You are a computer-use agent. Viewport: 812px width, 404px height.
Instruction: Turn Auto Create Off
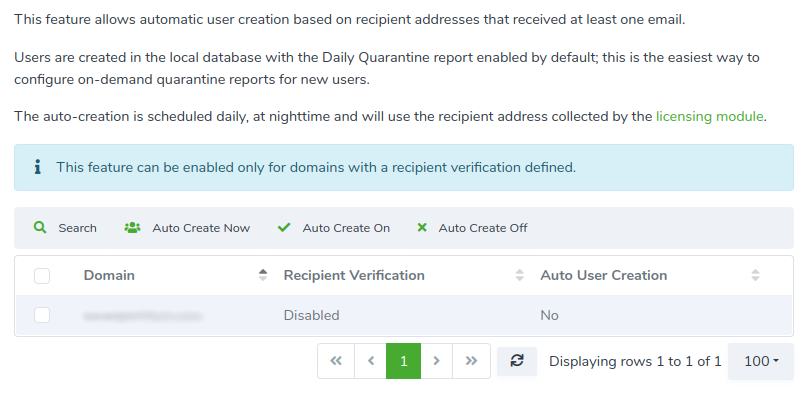click(483, 228)
